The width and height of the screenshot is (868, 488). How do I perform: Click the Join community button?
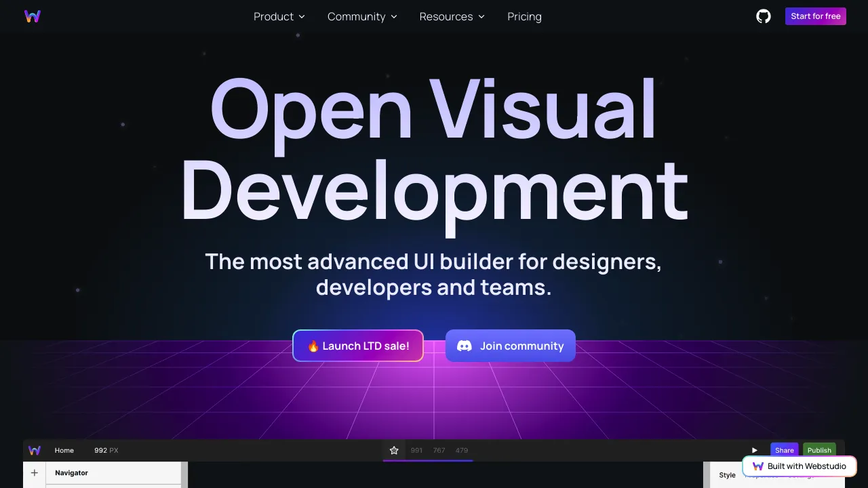(510, 346)
